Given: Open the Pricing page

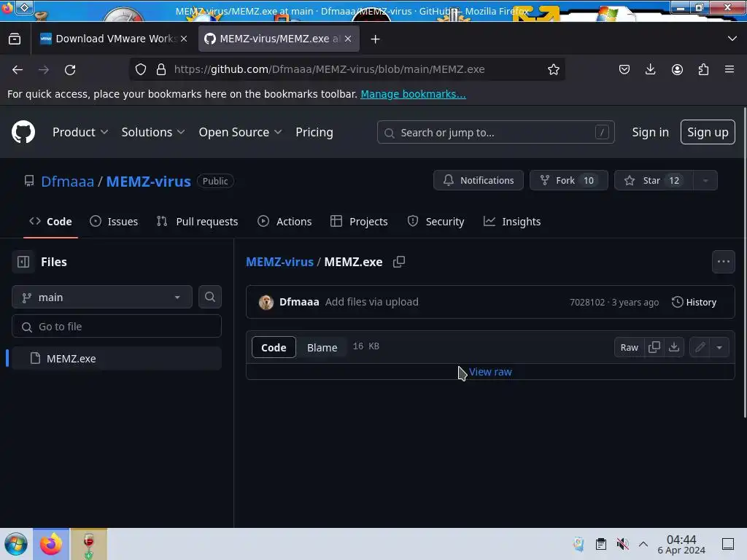Looking at the screenshot, I should (314, 132).
